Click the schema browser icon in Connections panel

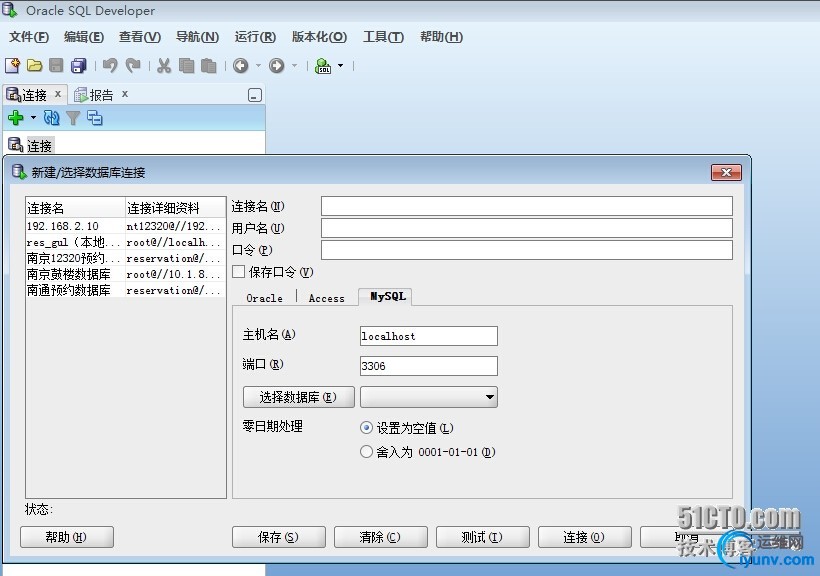click(95, 118)
